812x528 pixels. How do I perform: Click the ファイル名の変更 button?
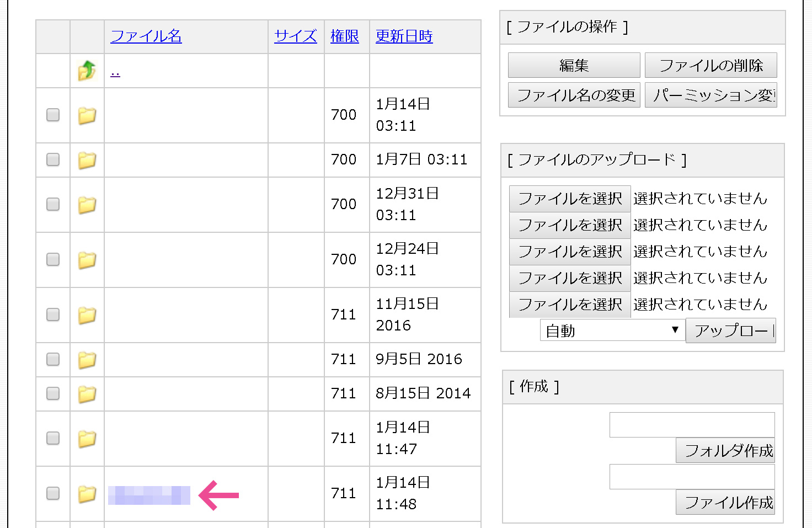[x=574, y=95]
